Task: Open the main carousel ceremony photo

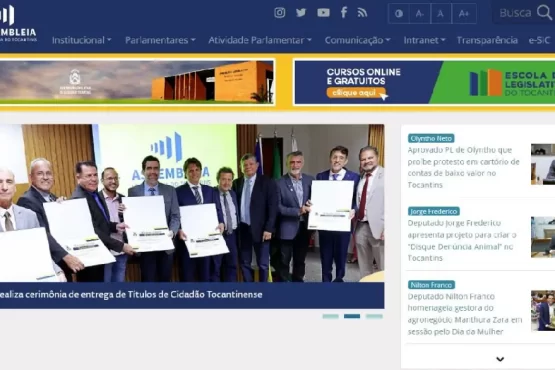Action: pyautogui.click(x=192, y=203)
